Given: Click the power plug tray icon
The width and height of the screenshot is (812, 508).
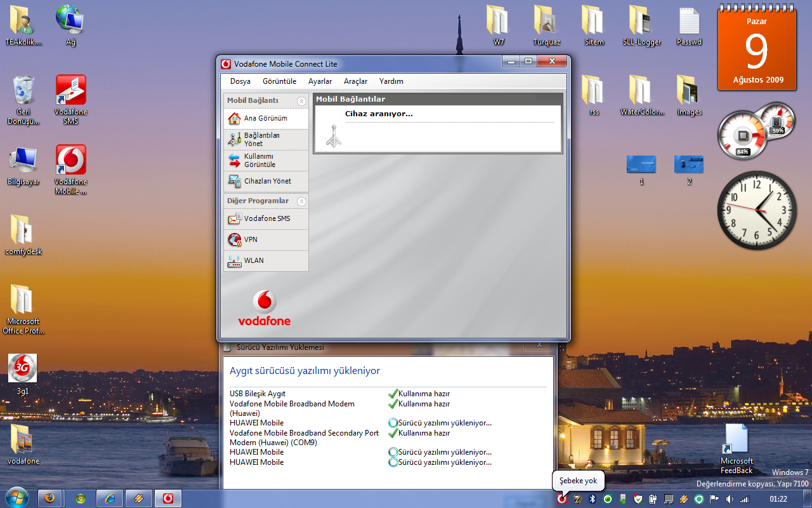Looking at the screenshot, I should pos(653,499).
